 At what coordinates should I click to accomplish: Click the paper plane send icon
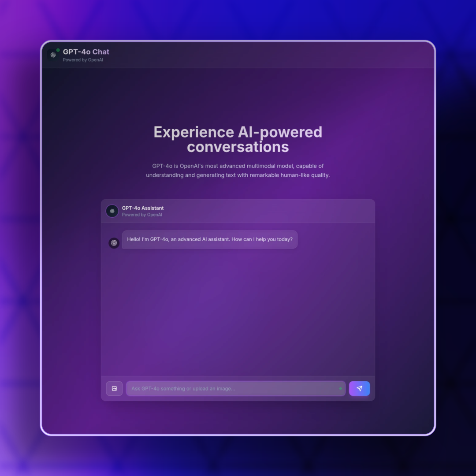pos(359,388)
